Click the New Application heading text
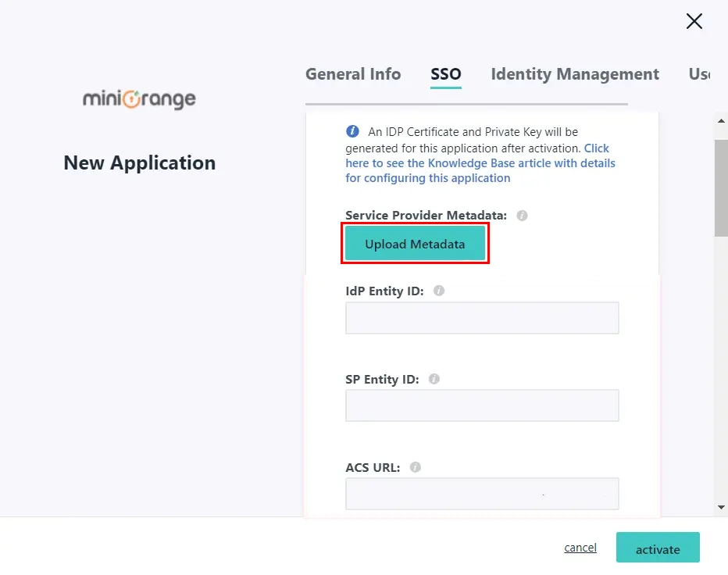Image resolution: width=728 pixels, height=575 pixels. click(x=139, y=163)
